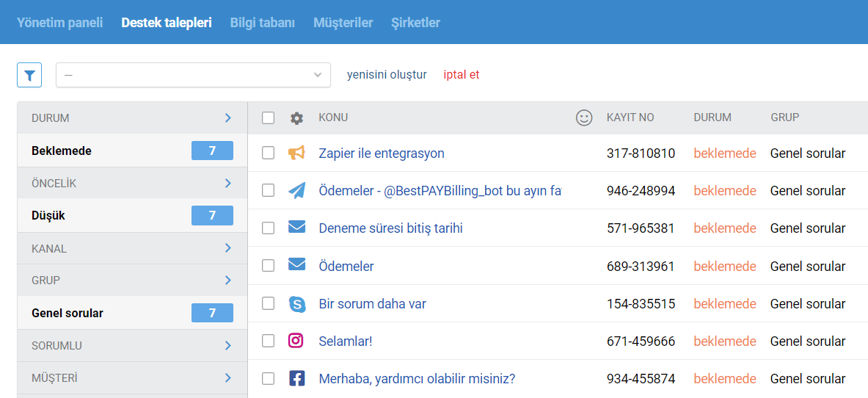
Task: Go to the Bilgi tabanı tab
Action: tap(263, 23)
